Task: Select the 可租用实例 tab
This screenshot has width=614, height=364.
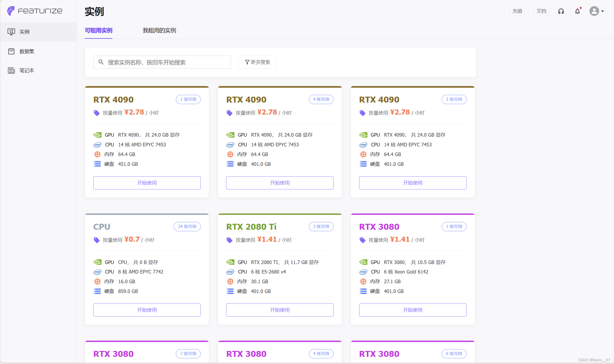Action: 98,31
